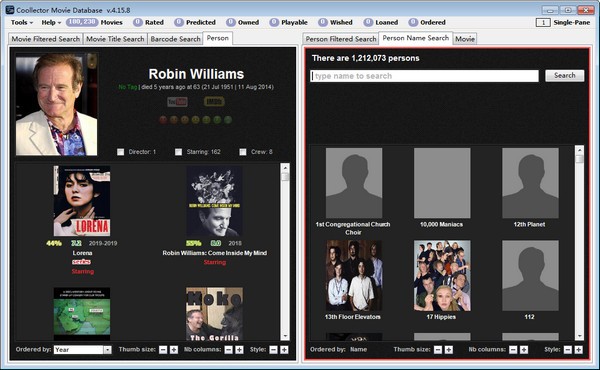Switch to the Movie Title Search tab
600x370 pixels.
pyautogui.click(x=115, y=39)
